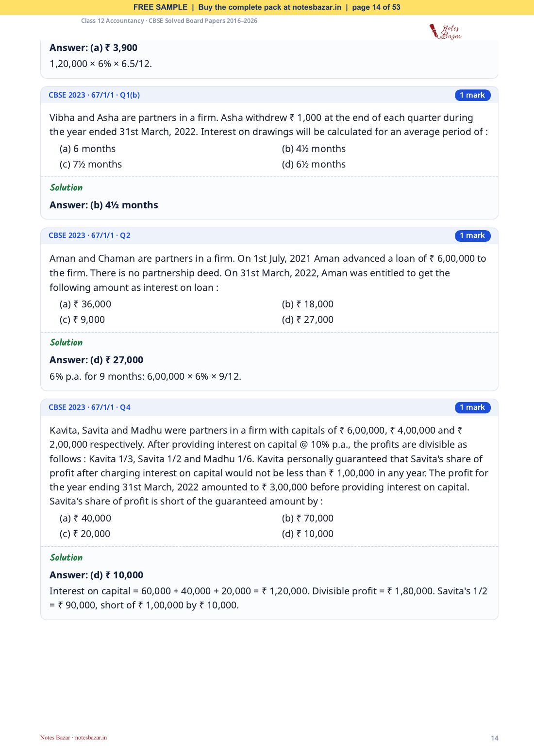The height and width of the screenshot is (756, 534).
Task: Open the CBSE 2023 · 67/1/1 · Q2 header
Action: 89,235
